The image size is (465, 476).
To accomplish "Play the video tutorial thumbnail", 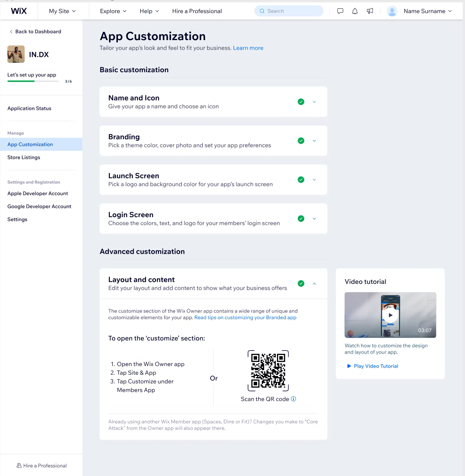I will [390, 315].
